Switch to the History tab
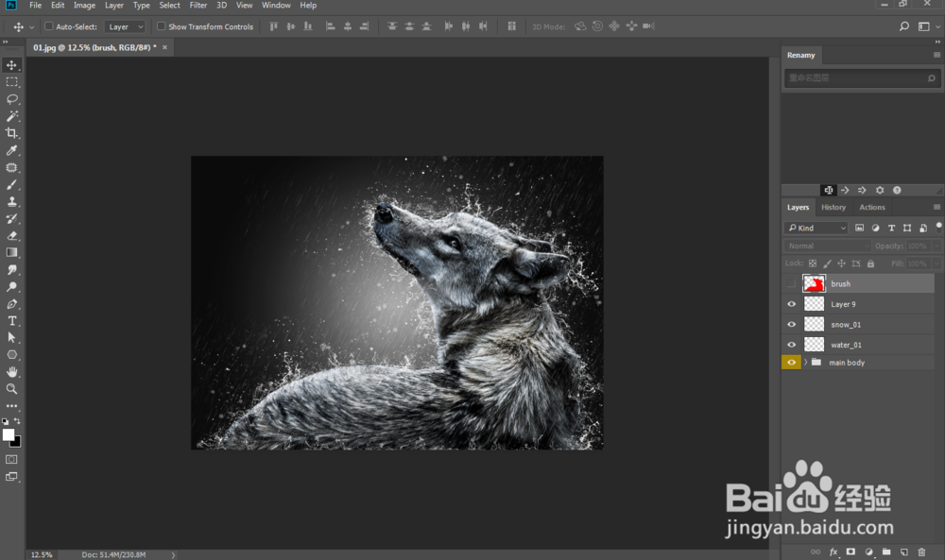The width and height of the screenshot is (945, 560). click(x=833, y=208)
